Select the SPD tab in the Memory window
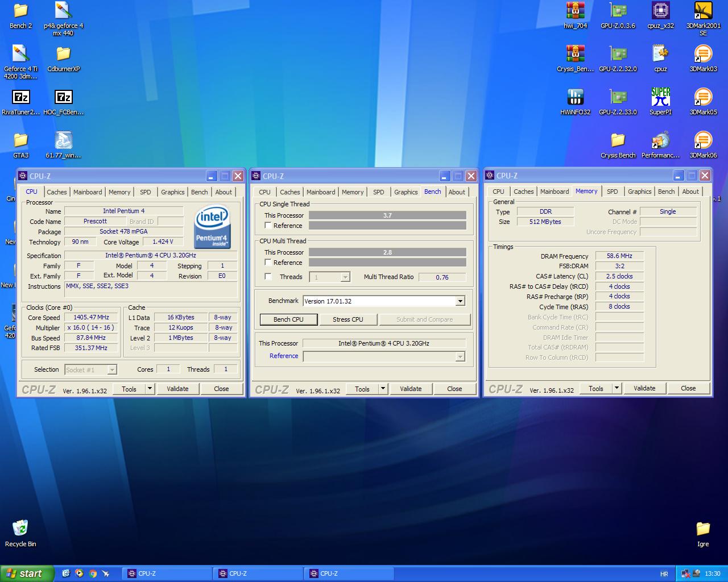The width and height of the screenshot is (728, 582). point(612,192)
